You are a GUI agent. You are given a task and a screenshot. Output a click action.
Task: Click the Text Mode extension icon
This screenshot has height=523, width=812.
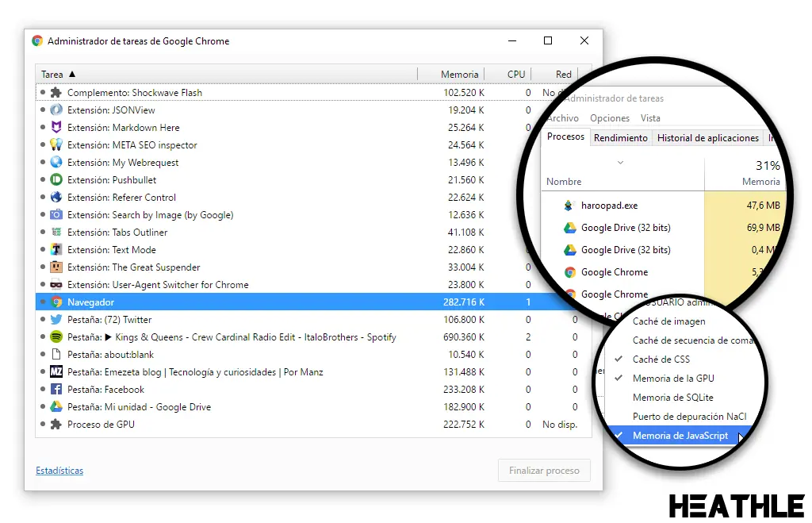pos(56,250)
